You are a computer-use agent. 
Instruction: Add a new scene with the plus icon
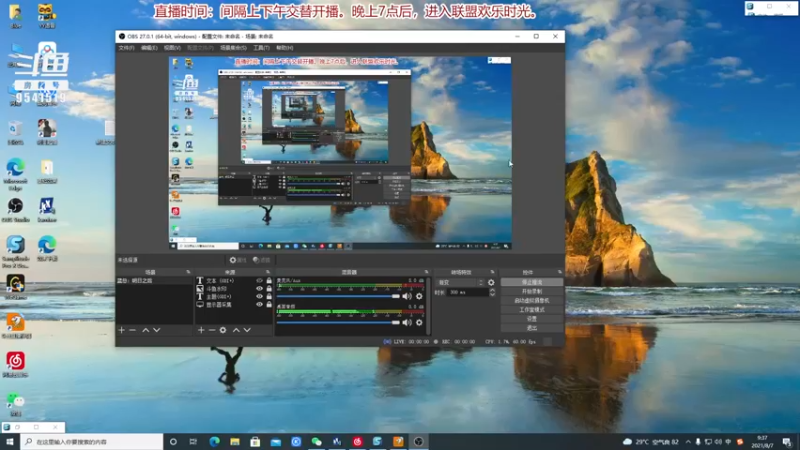(121, 330)
